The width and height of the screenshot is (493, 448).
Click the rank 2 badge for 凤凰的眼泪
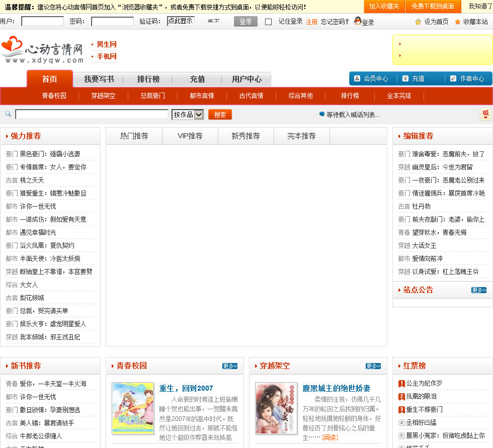coord(401,397)
